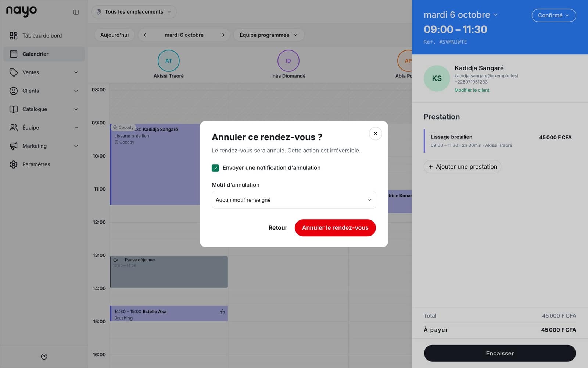Click the nayo logo

[21, 11]
